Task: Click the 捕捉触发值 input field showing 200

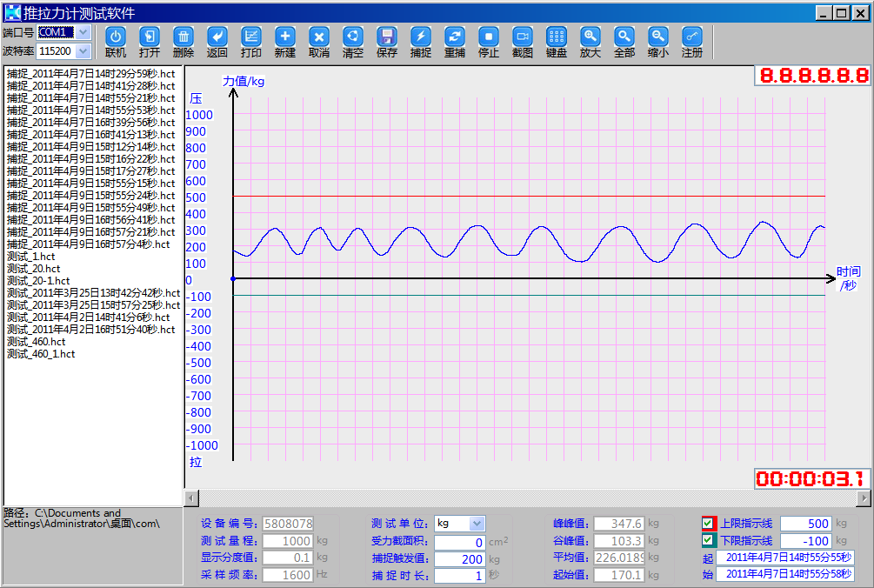Action: coord(460,559)
